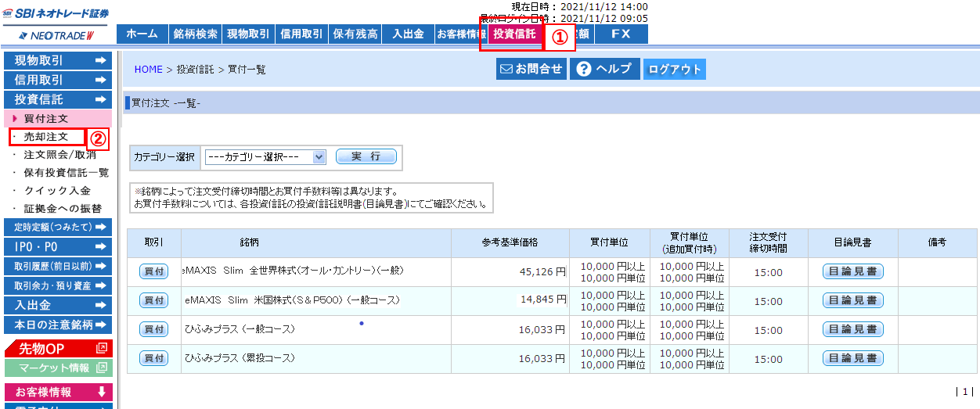Click 買付 for ひふみプラス (累投コース)
The width and height of the screenshot is (980, 409).
[153, 358]
